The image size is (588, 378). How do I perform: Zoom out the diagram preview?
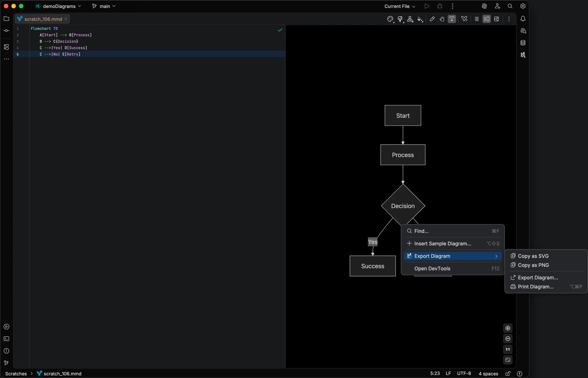click(x=508, y=339)
